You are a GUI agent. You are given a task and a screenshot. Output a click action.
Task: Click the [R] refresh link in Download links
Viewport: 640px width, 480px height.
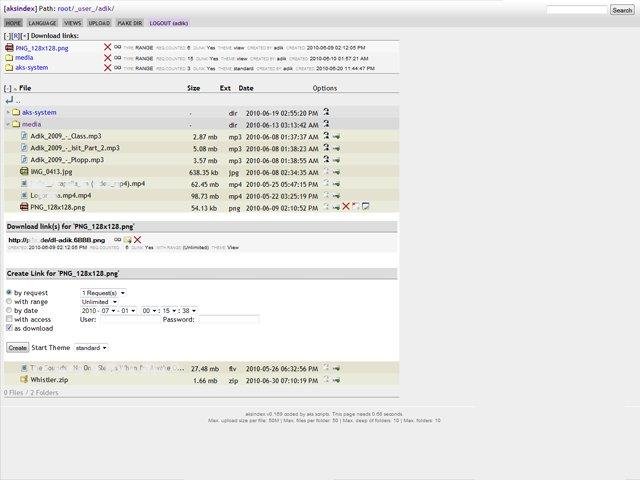tap(16, 36)
